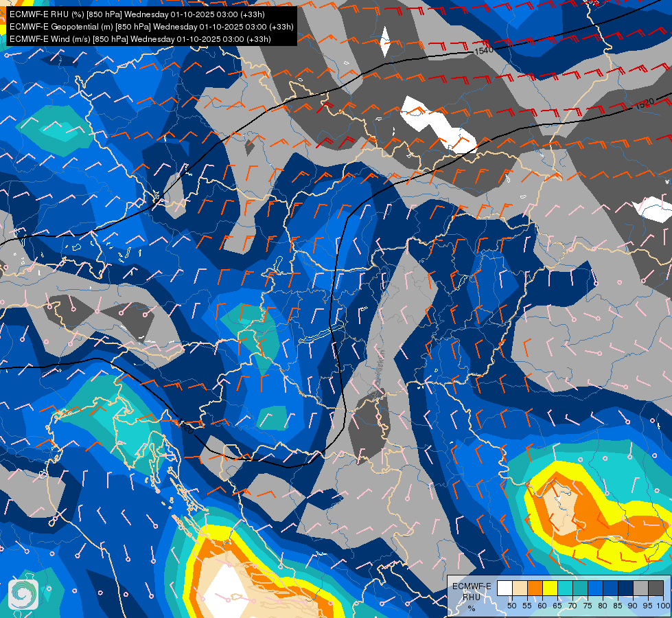Viewport: 672px width, 618px height.
Task: Select the light gray legend swatch for 90-95%
Action: pos(640,588)
